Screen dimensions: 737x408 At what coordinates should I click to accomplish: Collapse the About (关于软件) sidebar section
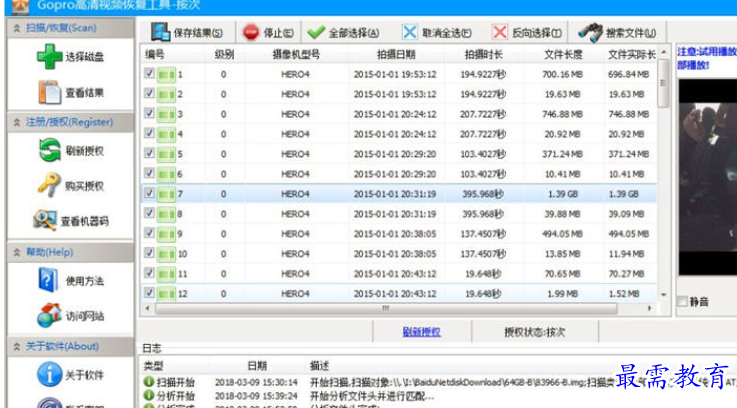[x=17, y=346]
